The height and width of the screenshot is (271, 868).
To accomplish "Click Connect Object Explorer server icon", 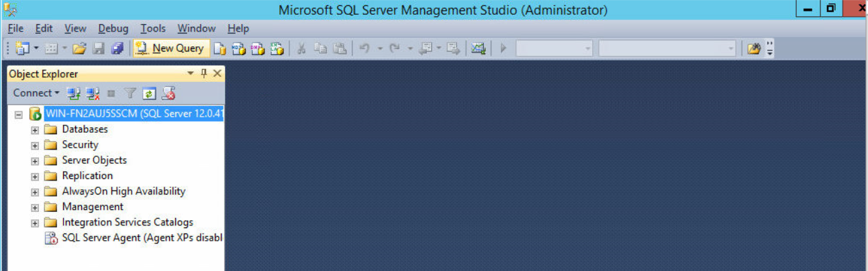I will tap(74, 93).
